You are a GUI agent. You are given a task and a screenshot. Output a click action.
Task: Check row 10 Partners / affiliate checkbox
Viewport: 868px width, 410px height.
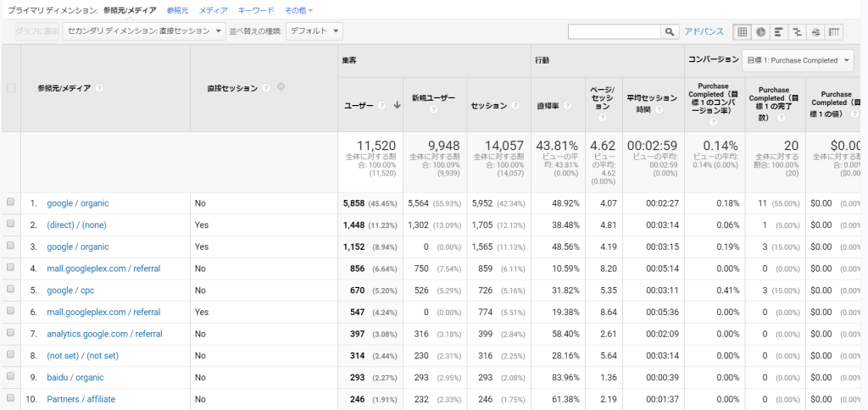point(10,398)
